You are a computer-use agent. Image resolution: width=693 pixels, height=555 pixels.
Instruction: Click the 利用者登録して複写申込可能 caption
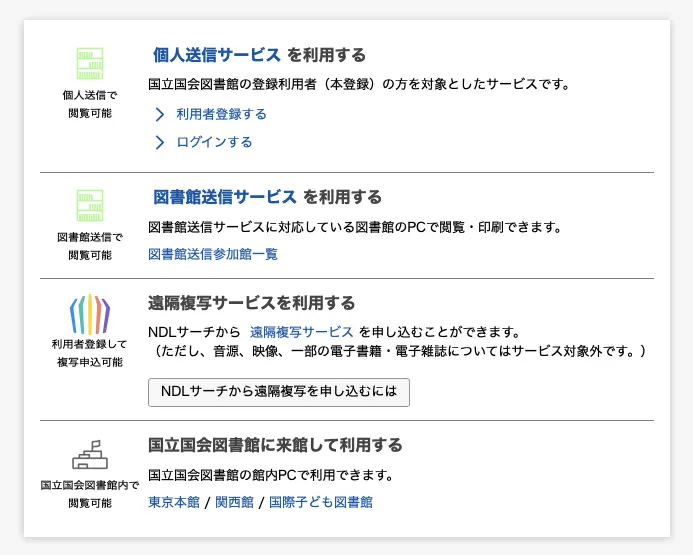coord(90,353)
